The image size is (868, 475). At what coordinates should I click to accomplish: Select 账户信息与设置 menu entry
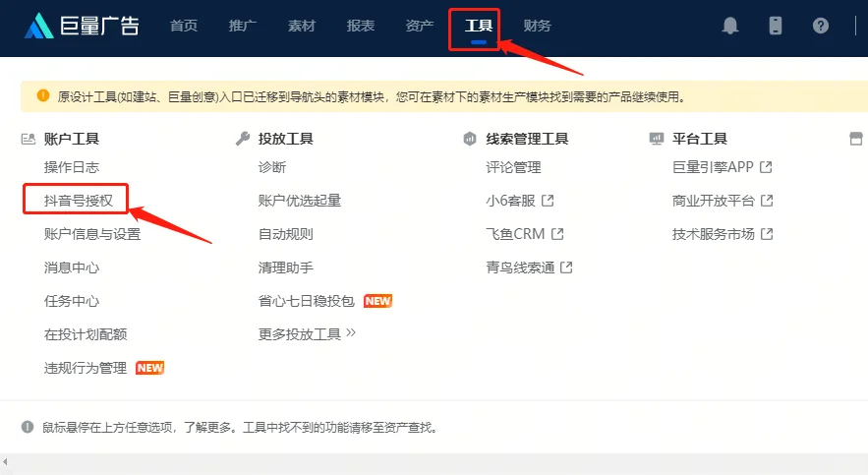pos(92,234)
